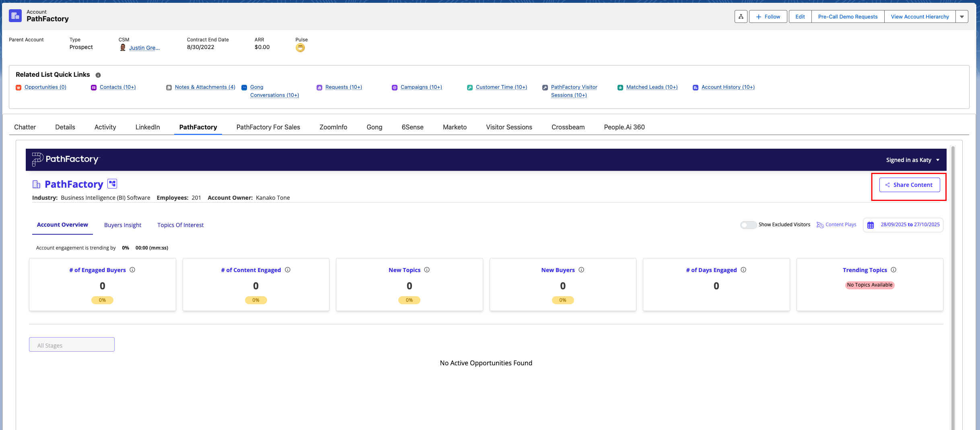Open the Content Plays link
The image size is (980, 430).
[x=841, y=225]
